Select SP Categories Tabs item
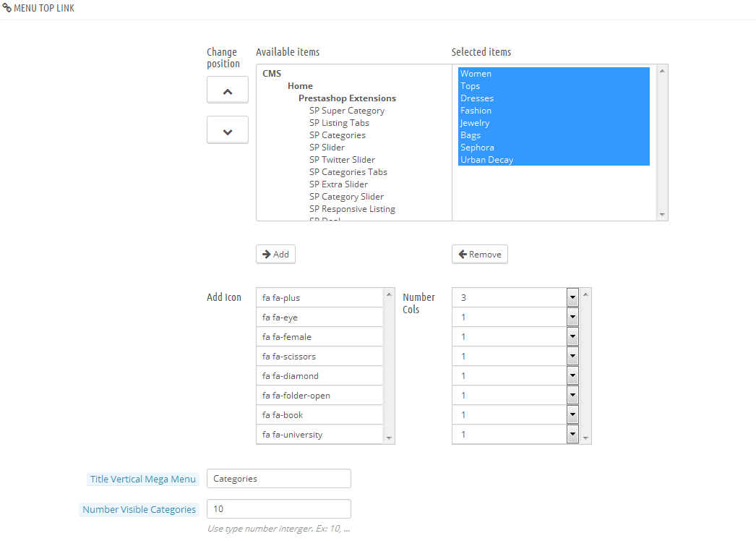The image size is (756, 541). (x=348, y=172)
